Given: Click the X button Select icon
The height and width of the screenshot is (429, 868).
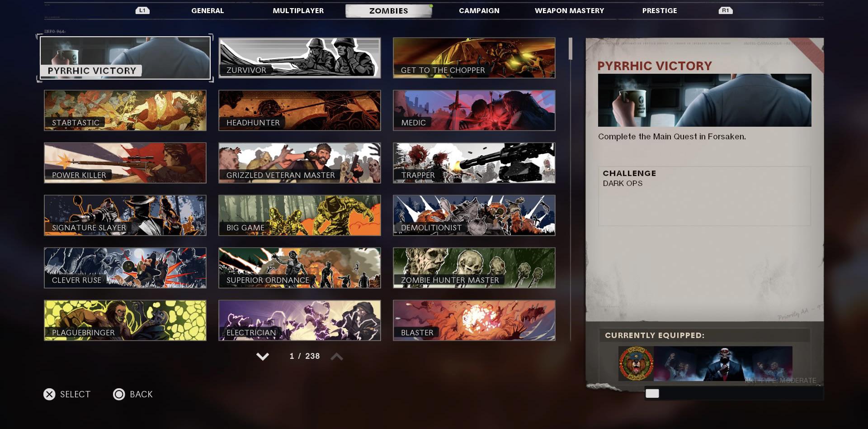Looking at the screenshot, I should click(x=49, y=395).
